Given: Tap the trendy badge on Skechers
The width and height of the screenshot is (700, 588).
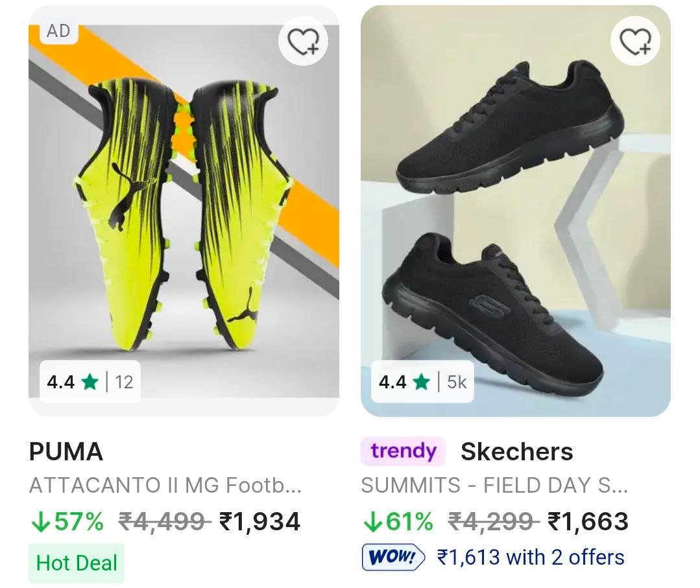Looking at the screenshot, I should (x=403, y=451).
